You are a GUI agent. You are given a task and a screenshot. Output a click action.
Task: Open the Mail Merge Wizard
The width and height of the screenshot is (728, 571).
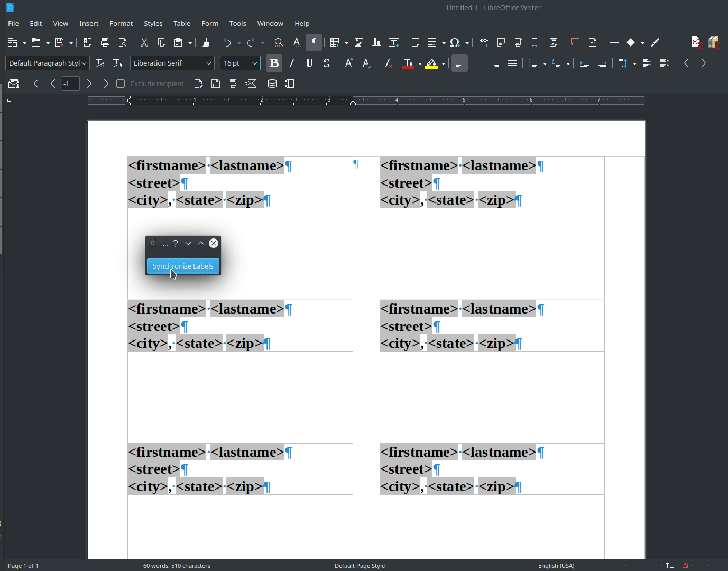pyautogui.click(x=14, y=84)
